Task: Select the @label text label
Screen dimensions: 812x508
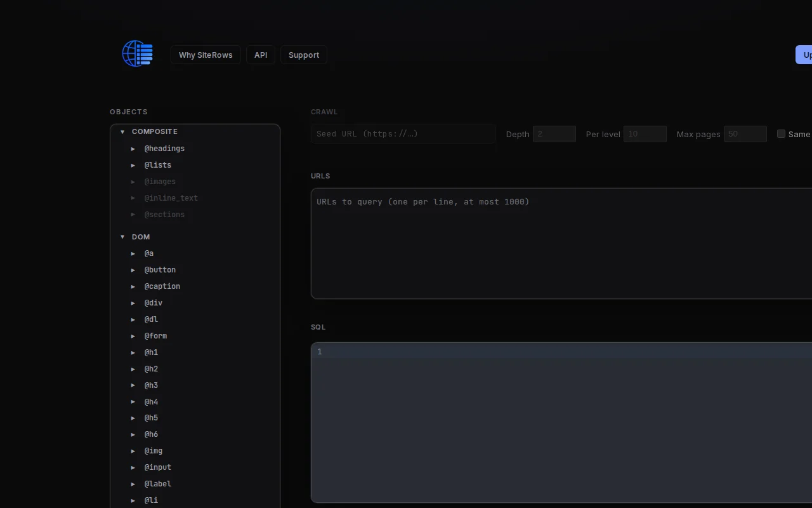Action: click(158, 484)
